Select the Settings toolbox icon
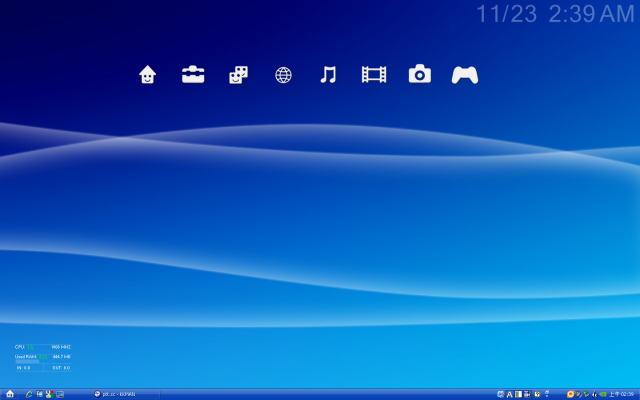 [193, 74]
